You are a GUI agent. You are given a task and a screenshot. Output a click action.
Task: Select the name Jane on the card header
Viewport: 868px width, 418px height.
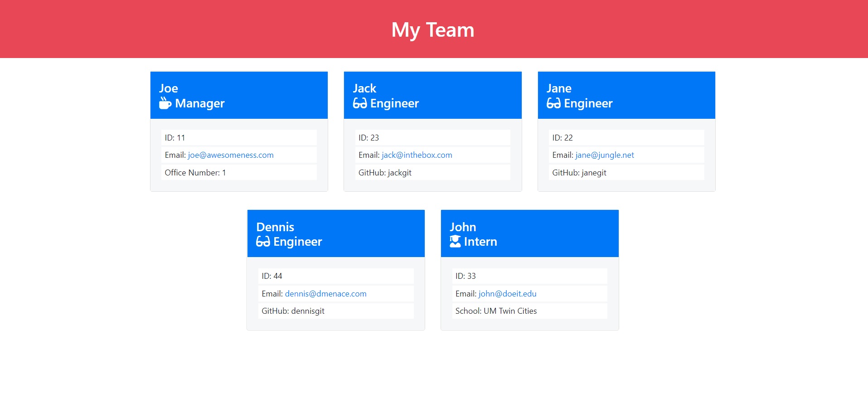559,88
